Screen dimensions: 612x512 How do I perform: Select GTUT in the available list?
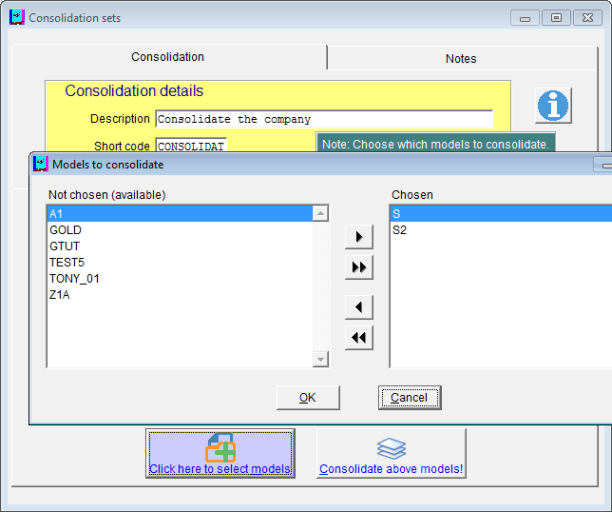click(180, 246)
